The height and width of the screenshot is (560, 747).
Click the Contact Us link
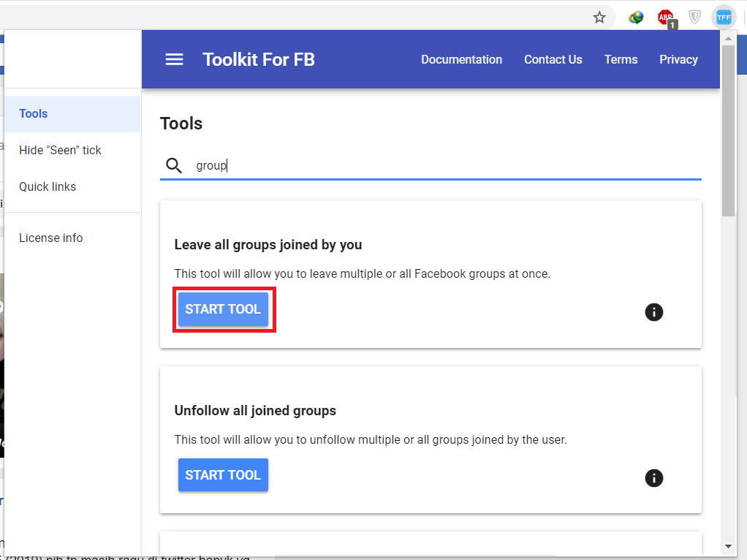click(x=553, y=59)
